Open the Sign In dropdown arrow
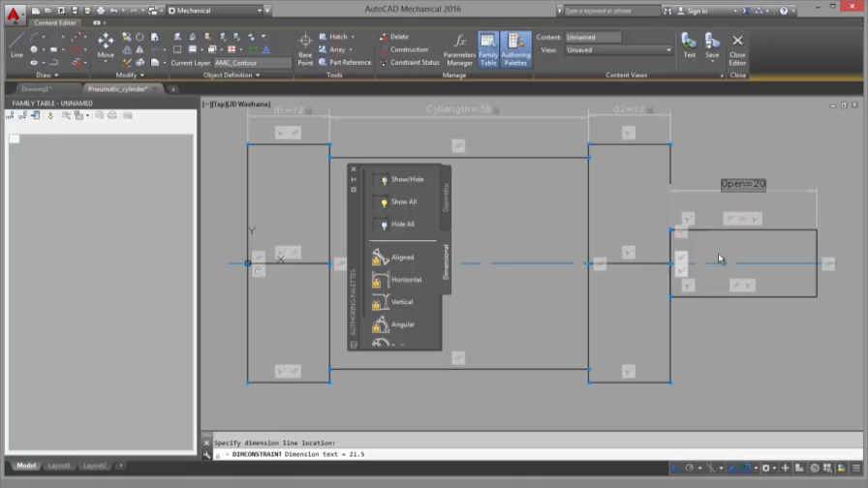 tap(734, 11)
